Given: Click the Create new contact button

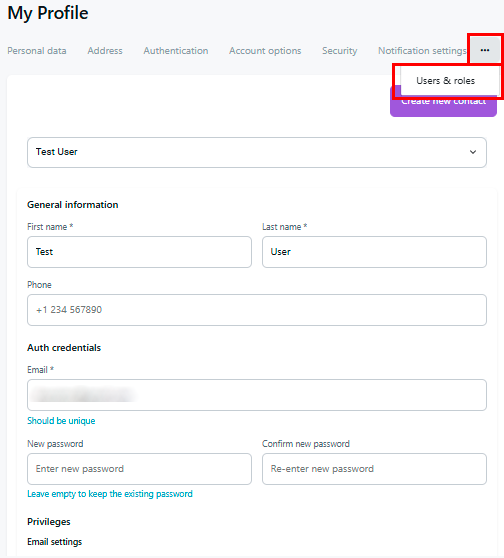Looking at the screenshot, I should coord(443,105).
